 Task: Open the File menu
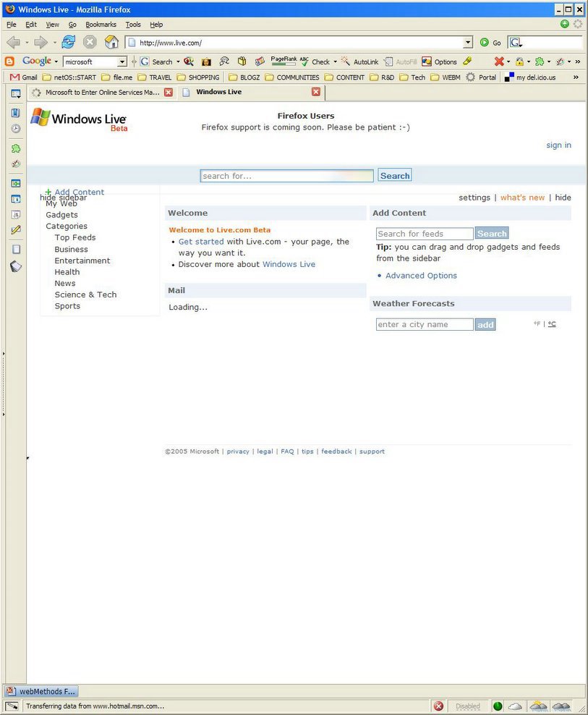point(12,25)
